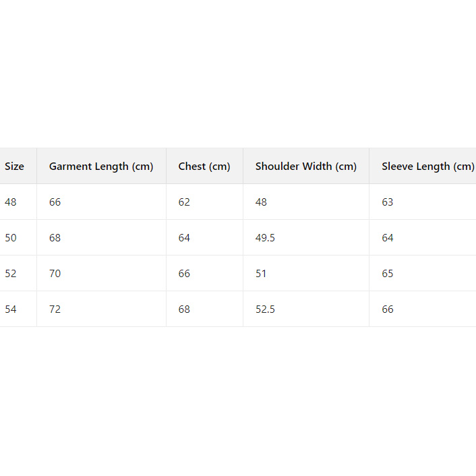The width and height of the screenshot is (476, 476).
Task: Click chest value 68
Action: 184,309
